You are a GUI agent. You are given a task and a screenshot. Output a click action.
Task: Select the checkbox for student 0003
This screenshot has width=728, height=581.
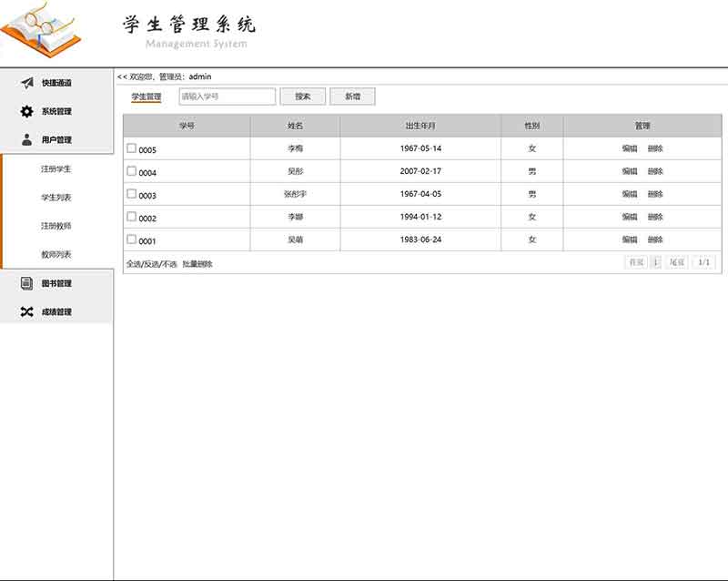click(131, 194)
